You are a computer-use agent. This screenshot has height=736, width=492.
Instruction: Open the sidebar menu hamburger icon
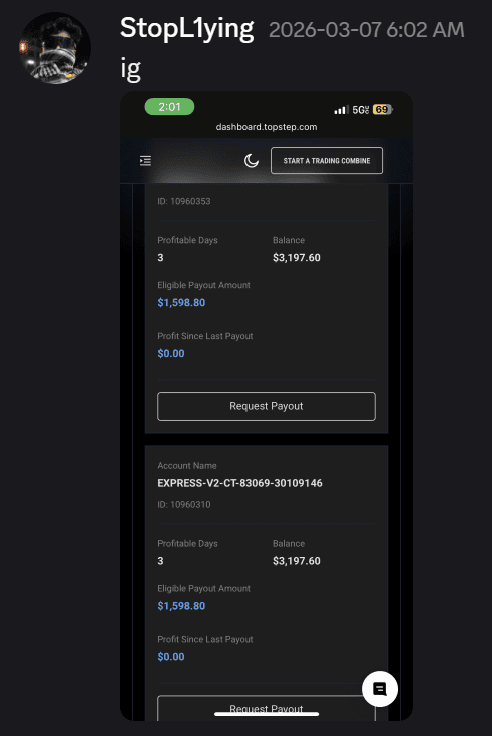(x=146, y=161)
